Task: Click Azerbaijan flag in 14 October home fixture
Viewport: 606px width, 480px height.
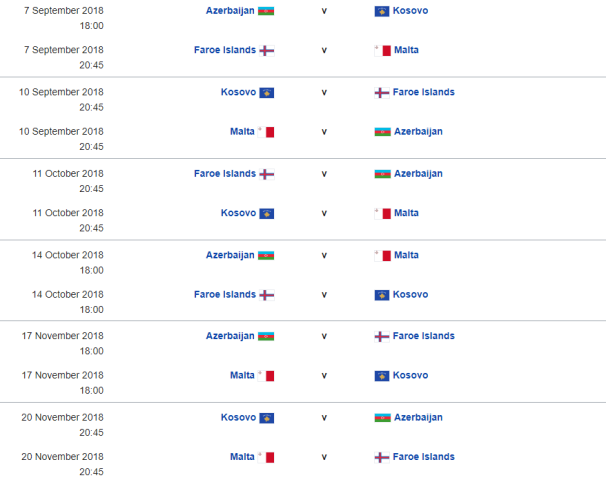Action: [x=266, y=255]
